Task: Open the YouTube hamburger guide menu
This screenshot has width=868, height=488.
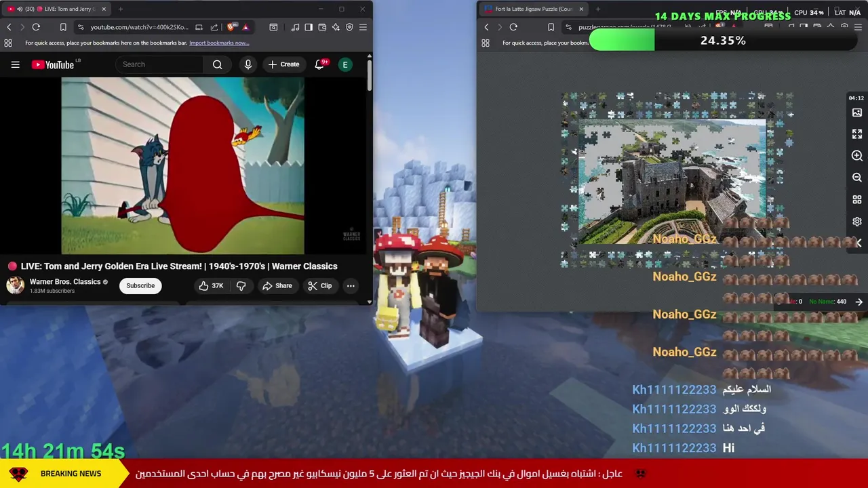Action: (x=15, y=64)
